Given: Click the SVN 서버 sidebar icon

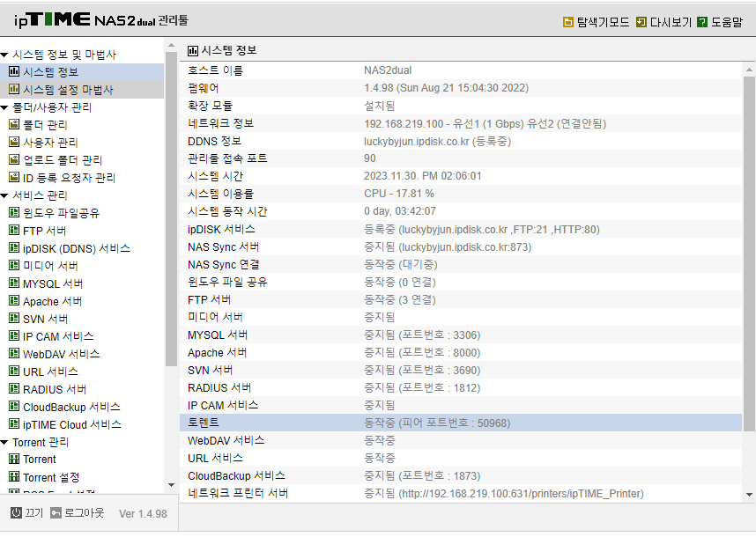Looking at the screenshot, I should click(x=14, y=319).
